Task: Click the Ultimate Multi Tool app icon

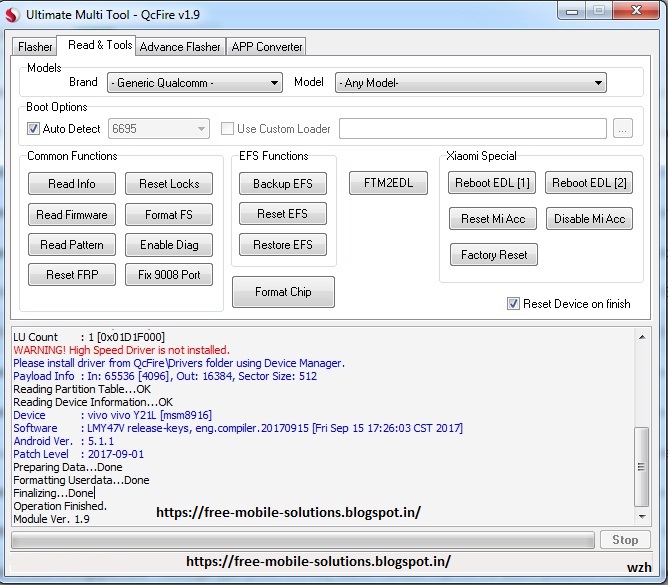Action: [12, 14]
